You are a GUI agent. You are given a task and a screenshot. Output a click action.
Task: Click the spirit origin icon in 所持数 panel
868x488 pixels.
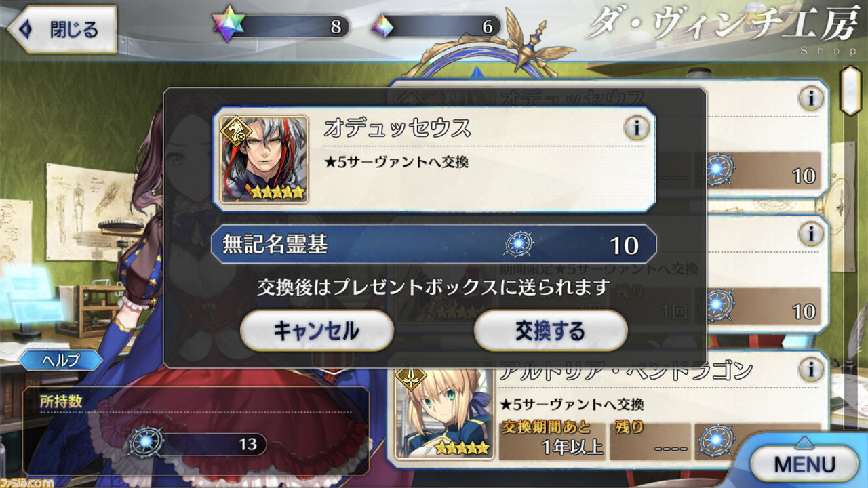(145, 444)
